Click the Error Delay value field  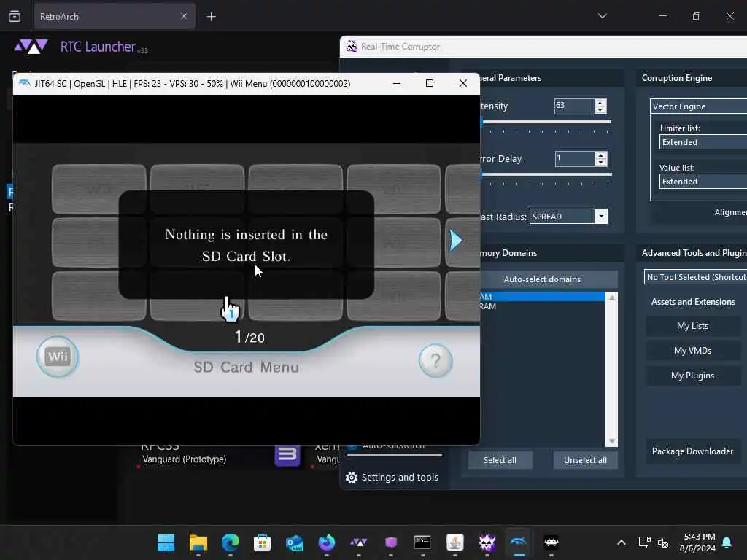click(x=575, y=158)
